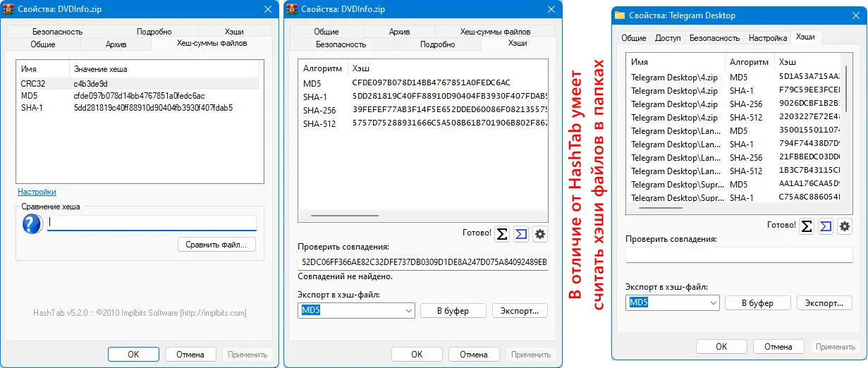Viewport: 868px width, 368px height.
Task: Switch to Безопасность tab in left DVDInfo.zip window
Action: (57, 32)
